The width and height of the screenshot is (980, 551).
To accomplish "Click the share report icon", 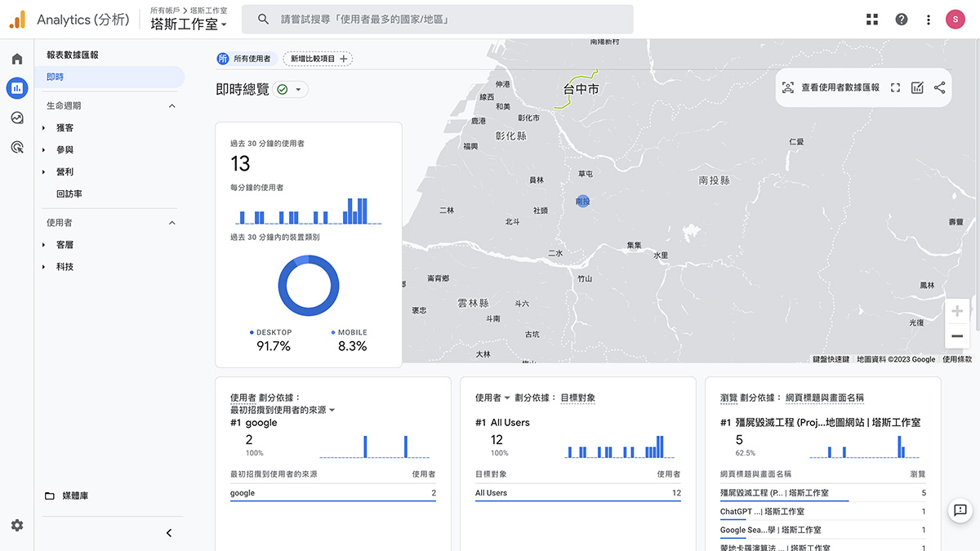I will click(x=939, y=87).
